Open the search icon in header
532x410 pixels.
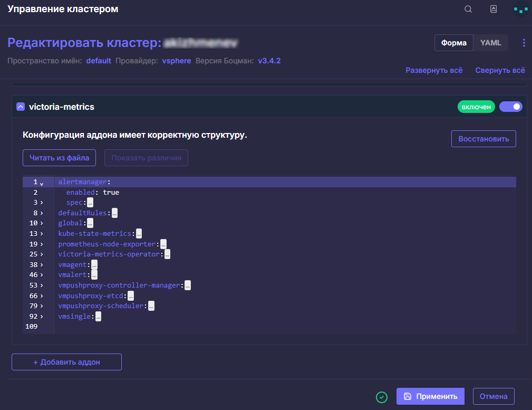[x=468, y=9]
